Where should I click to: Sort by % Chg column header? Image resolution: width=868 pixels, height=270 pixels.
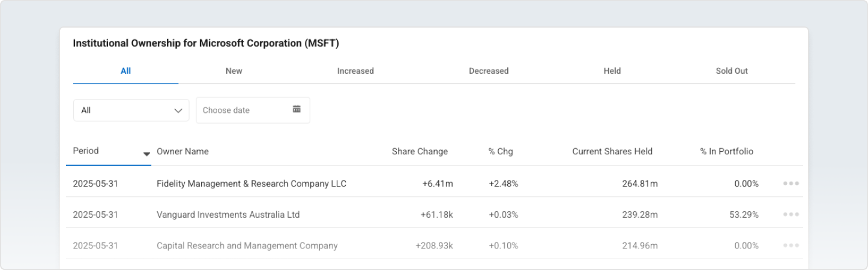click(x=501, y=151)
